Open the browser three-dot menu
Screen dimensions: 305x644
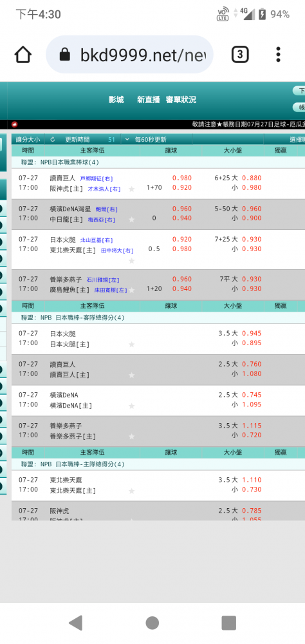pos(279,54)
